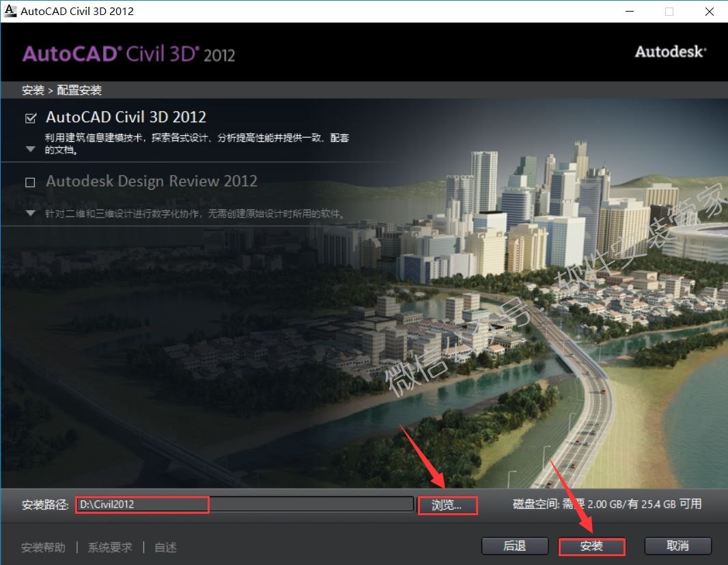Click the 安装 install button
Viewport: 728px width, 565px height.
(591, 546)
